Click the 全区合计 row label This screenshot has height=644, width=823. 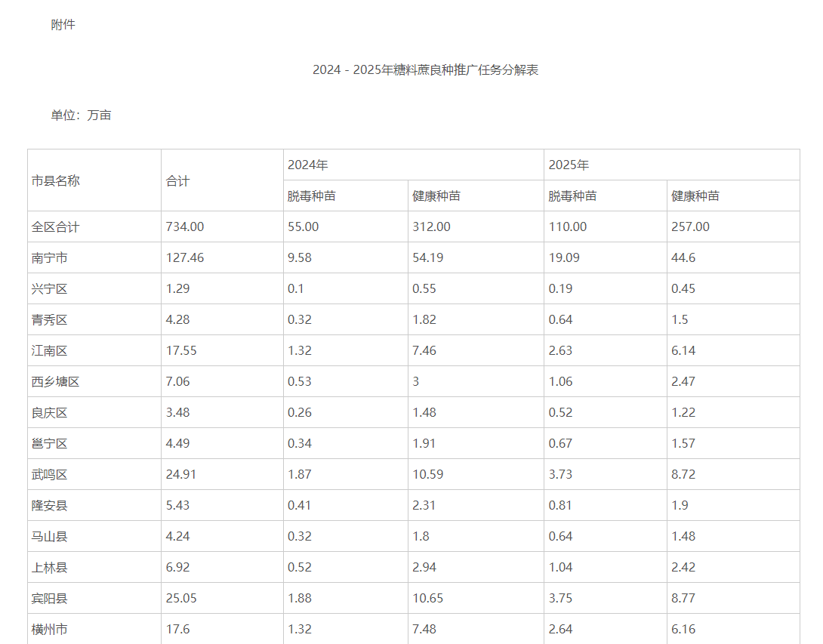pyautogui.click(x=53, y=226)
